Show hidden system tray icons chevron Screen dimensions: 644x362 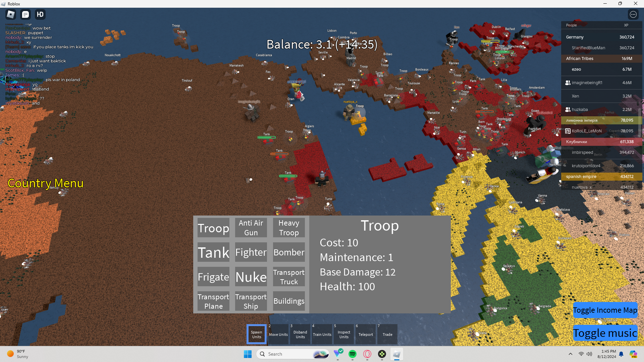pos(570,354)
